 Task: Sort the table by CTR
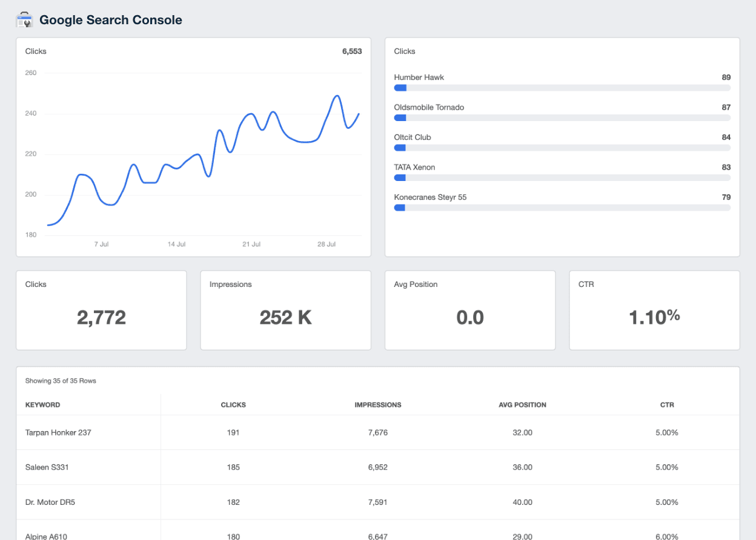pos(667,404)
